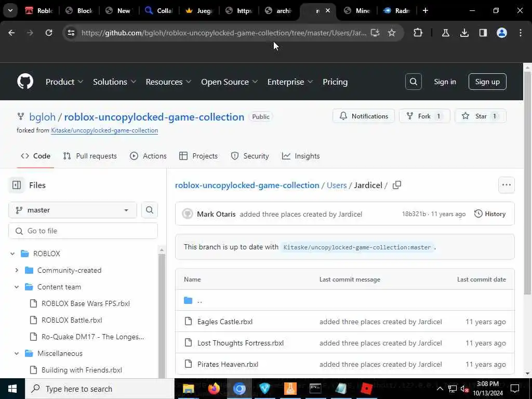Open the Product dropdown menu
This screenshot has width=532, height=399.
(64, 82)
